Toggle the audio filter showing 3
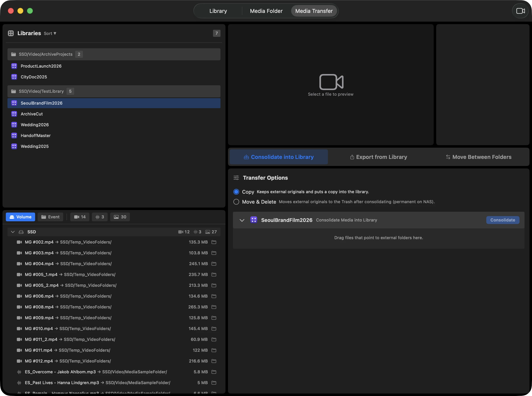This screenshot has width=532, height=396. click(x=100, y=217)
